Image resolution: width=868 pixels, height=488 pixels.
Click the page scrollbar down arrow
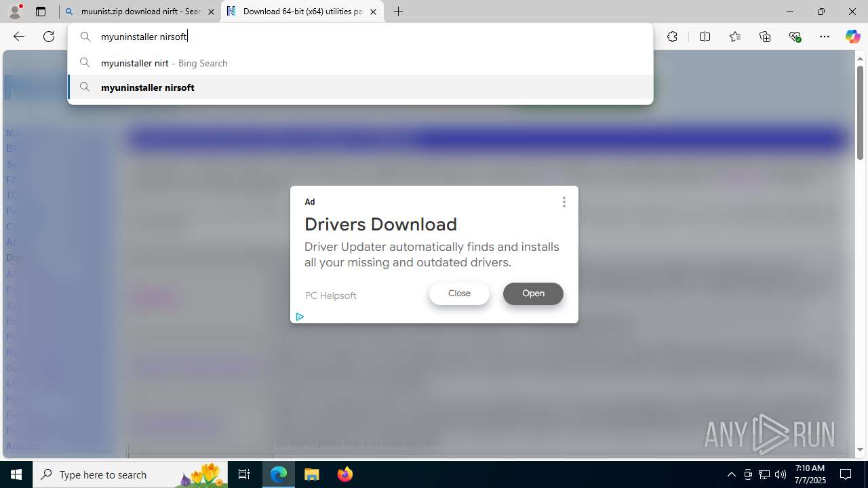[860, 449]
